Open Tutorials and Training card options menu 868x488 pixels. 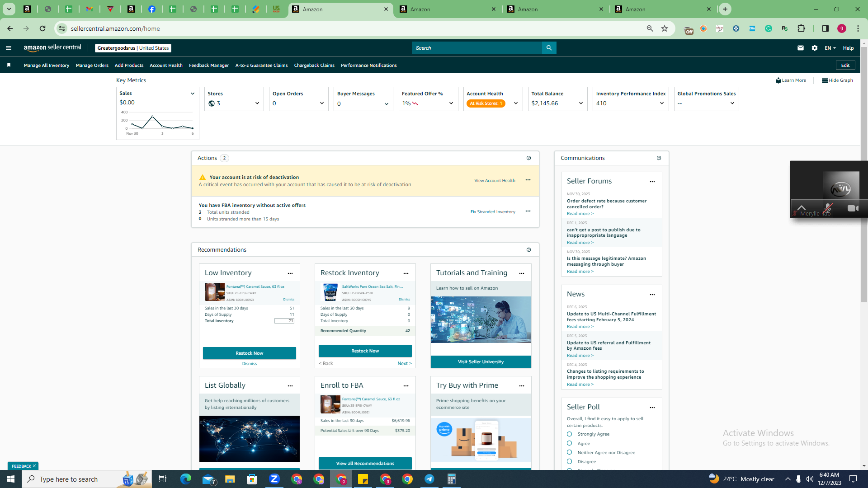pyautogui.click(x=522, y=273)
